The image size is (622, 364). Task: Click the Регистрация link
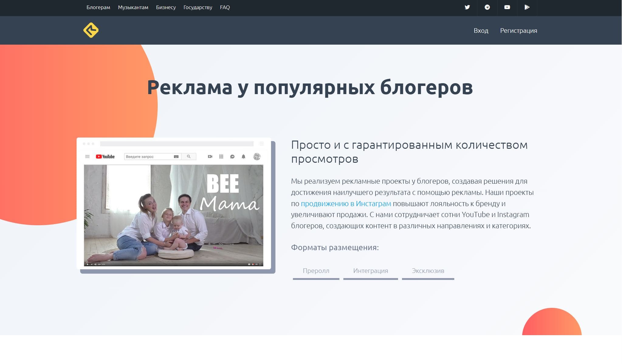pos(518,31)
